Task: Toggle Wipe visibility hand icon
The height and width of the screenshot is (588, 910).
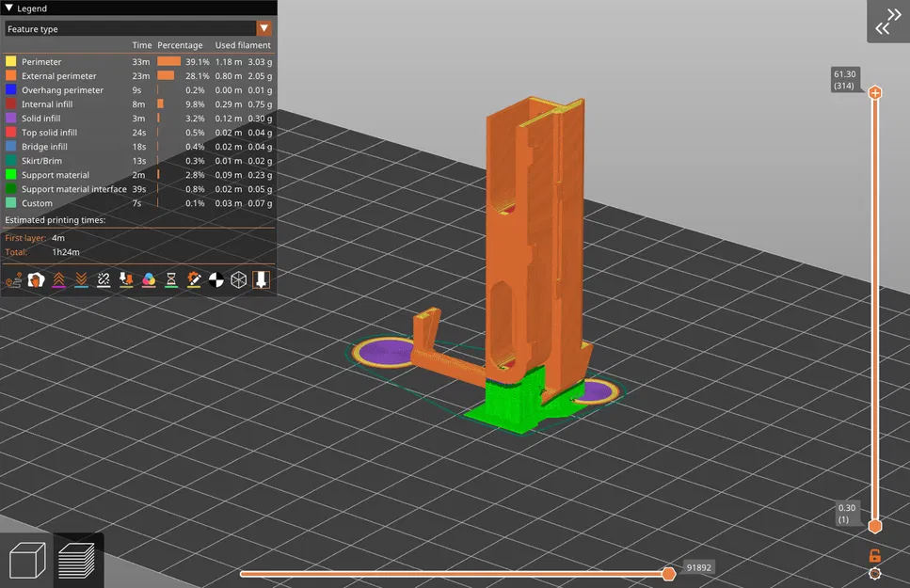Action: pos(36,280)
